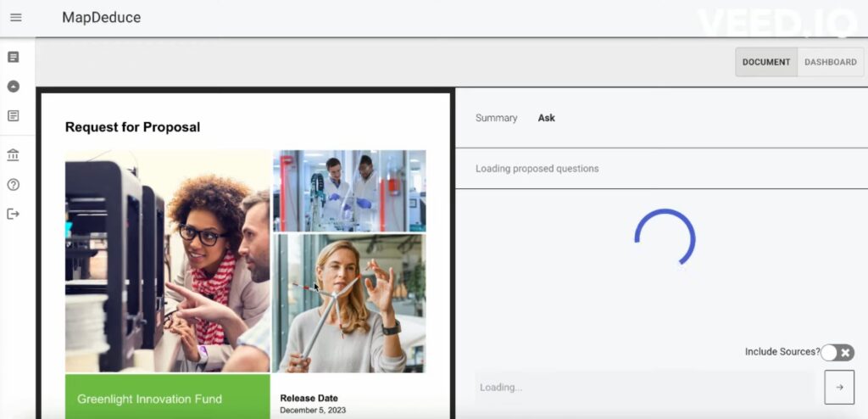Click the upload circle icon in the sidebar
The height and width of the screenshot is (419, 868).
pos(14,87)
